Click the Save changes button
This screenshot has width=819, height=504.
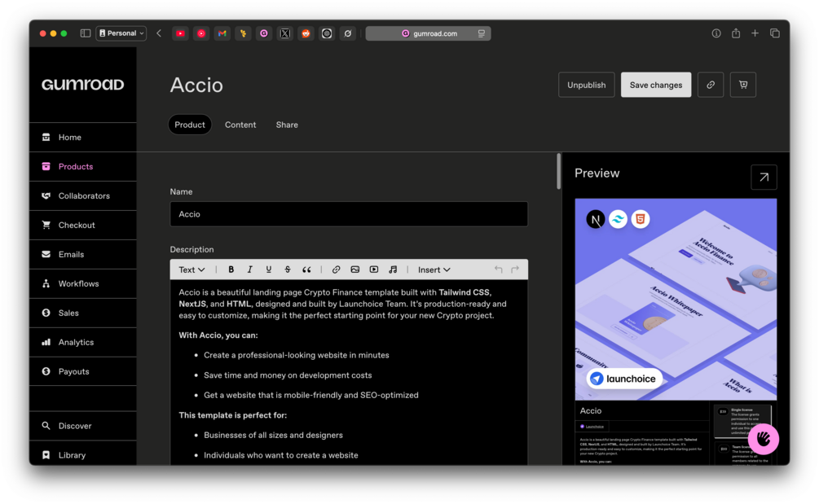655,85
